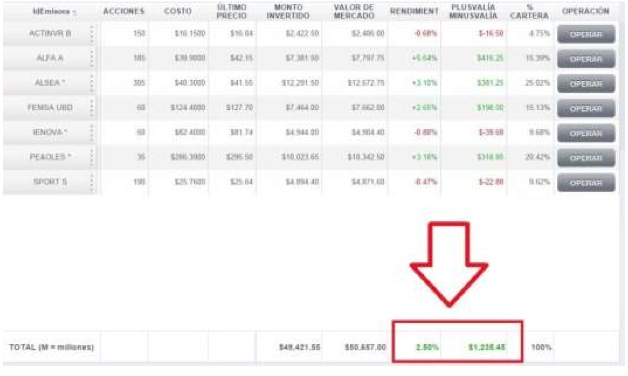Select the PE&OLES emisora row label
This screenshot has width=628, height=376.
pyautogui.click(x=50, y=157)
